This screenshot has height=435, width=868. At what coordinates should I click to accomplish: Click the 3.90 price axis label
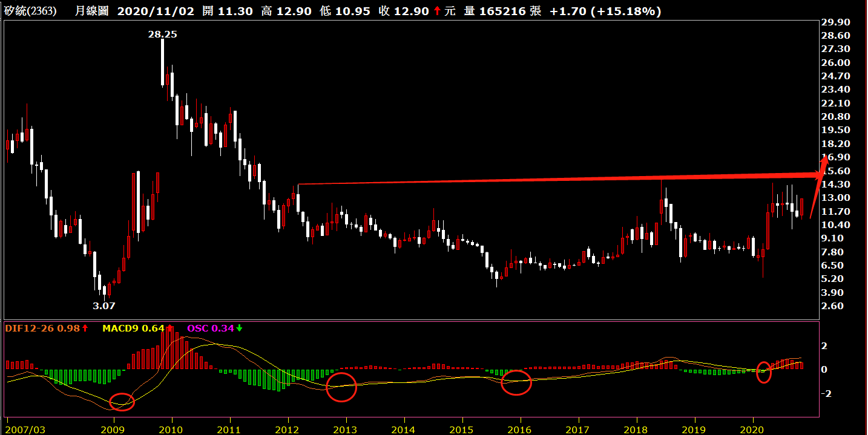[x=834, y=292]
